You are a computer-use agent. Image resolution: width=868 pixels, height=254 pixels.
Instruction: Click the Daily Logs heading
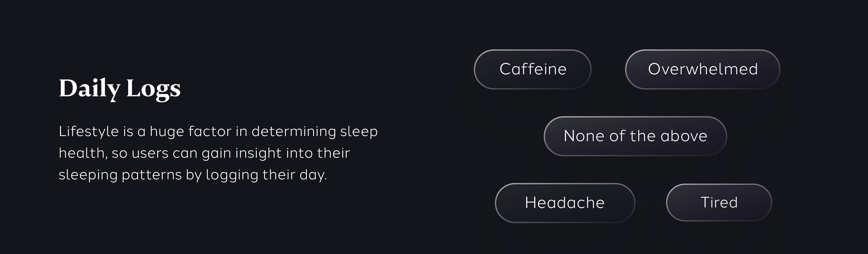120,89
